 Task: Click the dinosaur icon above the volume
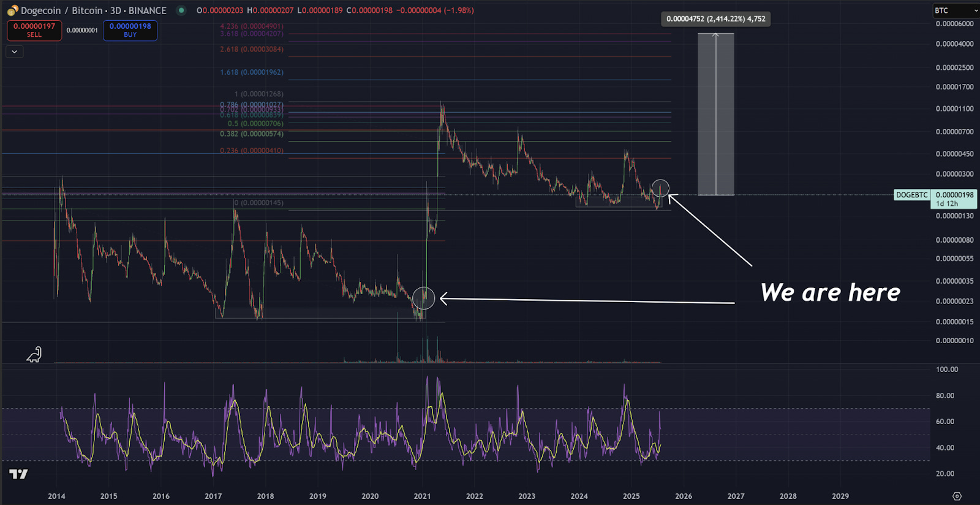(x=34, y=355)
